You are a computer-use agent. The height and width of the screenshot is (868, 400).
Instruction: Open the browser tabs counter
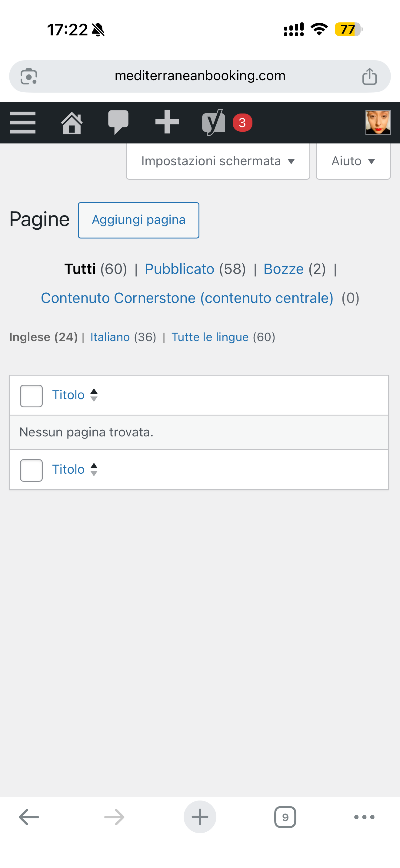[285, 817]
